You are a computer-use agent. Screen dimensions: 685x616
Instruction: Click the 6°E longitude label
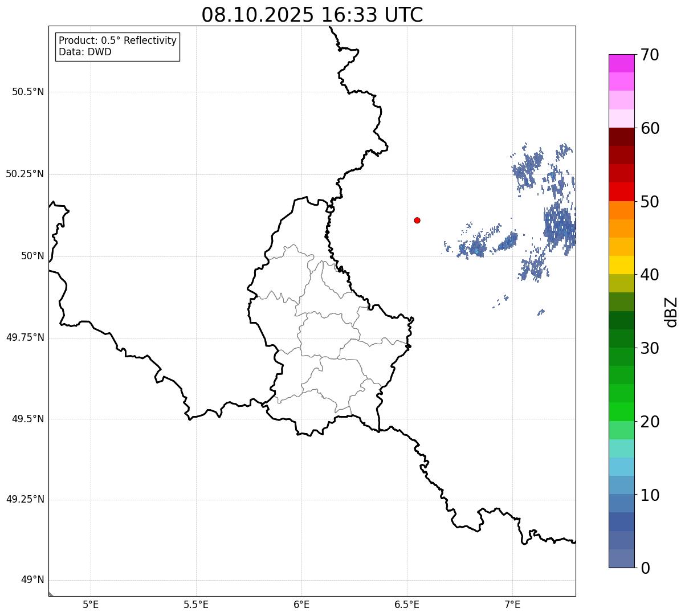pyautogui.click(x=301, y=604)
